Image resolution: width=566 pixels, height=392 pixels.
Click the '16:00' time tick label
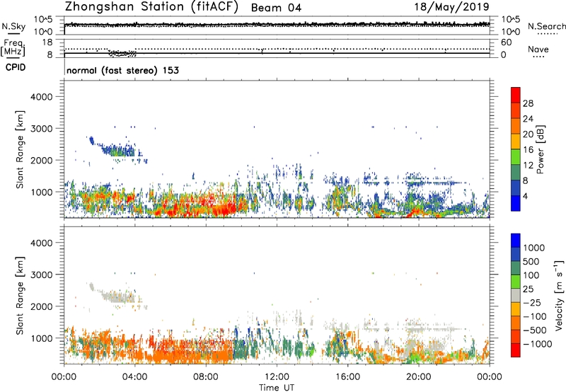pos(347,377)
